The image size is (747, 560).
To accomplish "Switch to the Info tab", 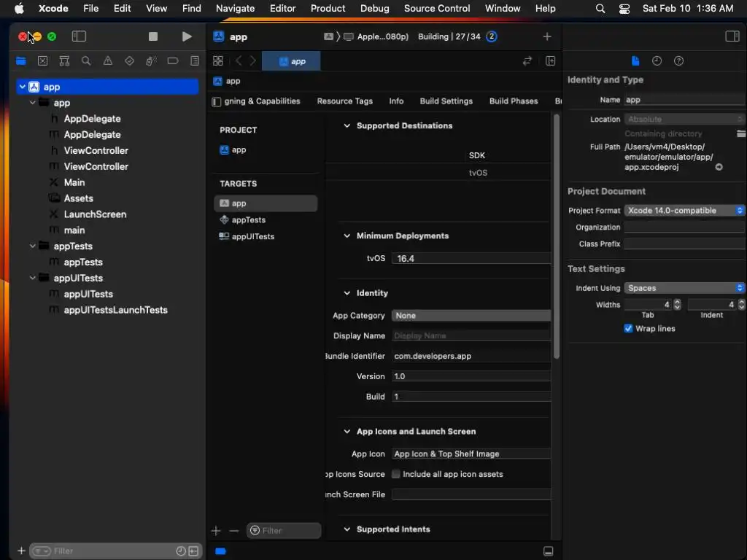I will (396, 101).
